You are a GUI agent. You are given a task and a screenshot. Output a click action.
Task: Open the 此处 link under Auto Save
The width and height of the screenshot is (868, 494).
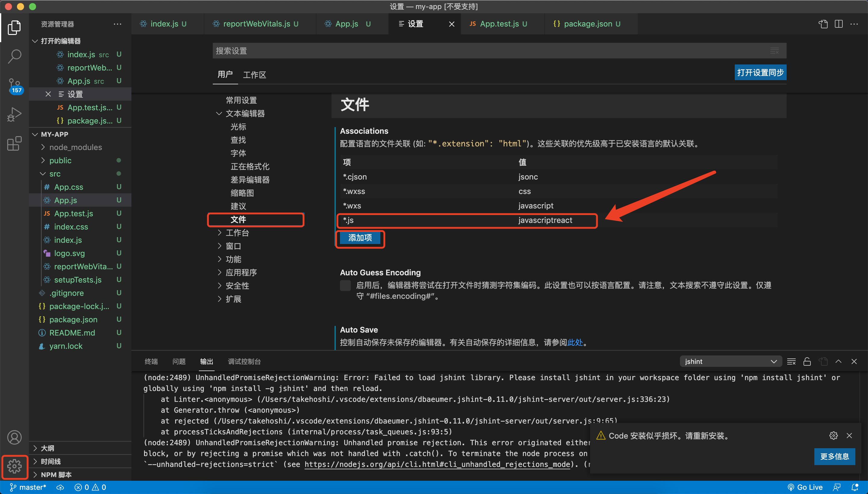click(575, 342)
